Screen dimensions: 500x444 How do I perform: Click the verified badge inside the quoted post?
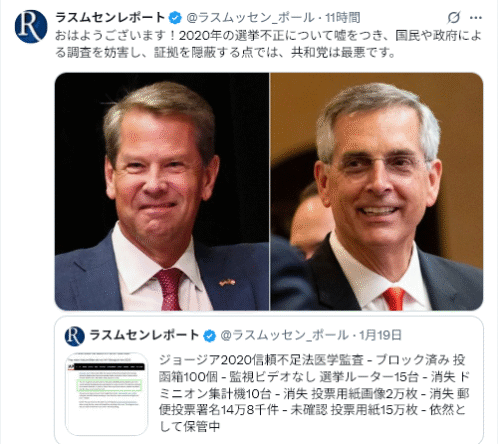tap(209, 336)
